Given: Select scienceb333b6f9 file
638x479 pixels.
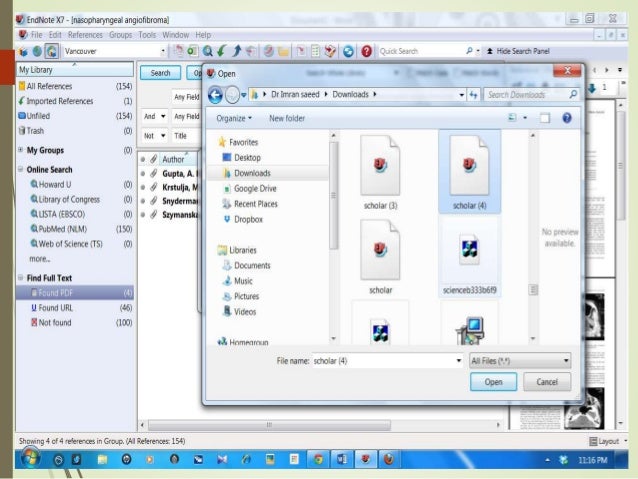Looking at the screenshot, I should tap(470, 258).
